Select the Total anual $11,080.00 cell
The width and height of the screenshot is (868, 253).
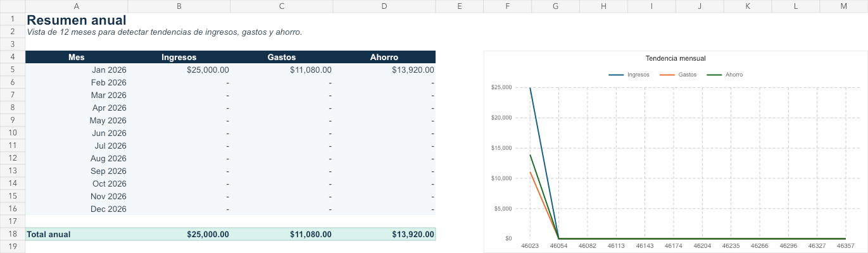[282, 234]
